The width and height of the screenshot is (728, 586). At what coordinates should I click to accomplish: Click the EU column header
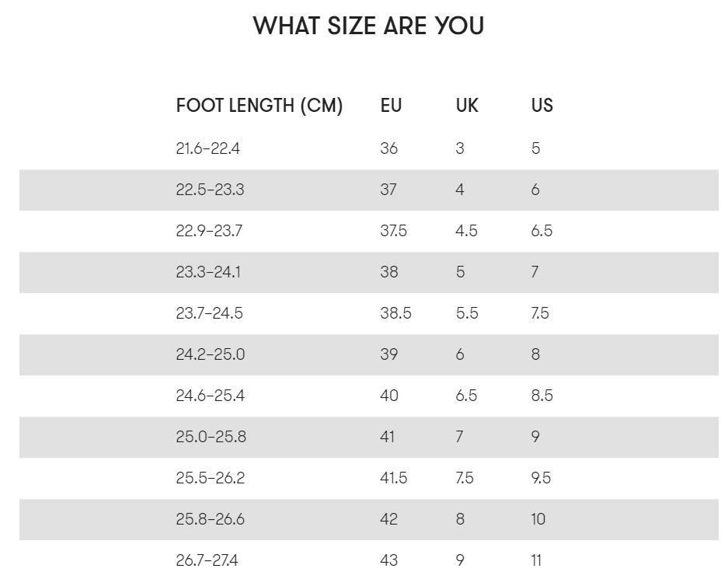click(391, 106)
